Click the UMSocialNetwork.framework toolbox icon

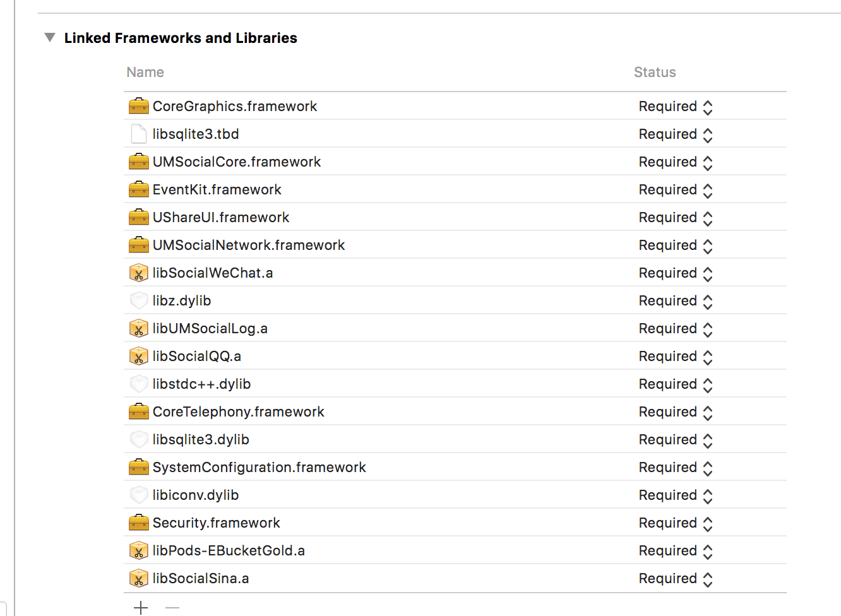click(x=139, y=245)
